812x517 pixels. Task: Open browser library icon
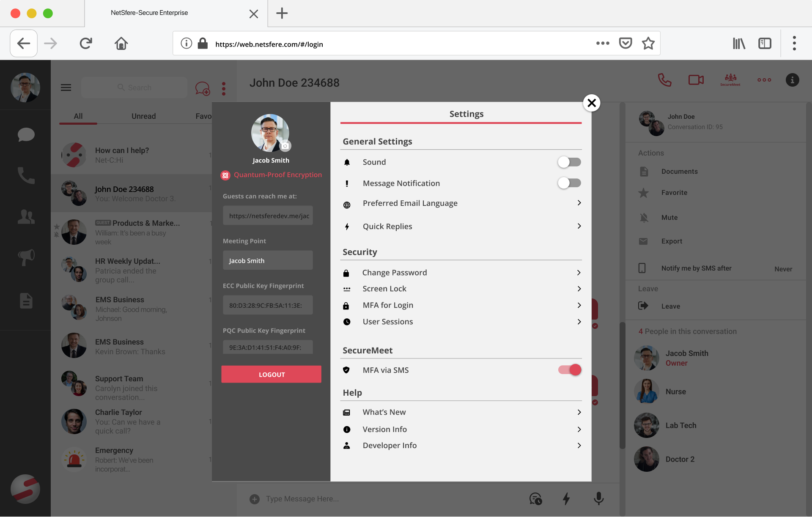pyautogui.click(x=739, y=44)
